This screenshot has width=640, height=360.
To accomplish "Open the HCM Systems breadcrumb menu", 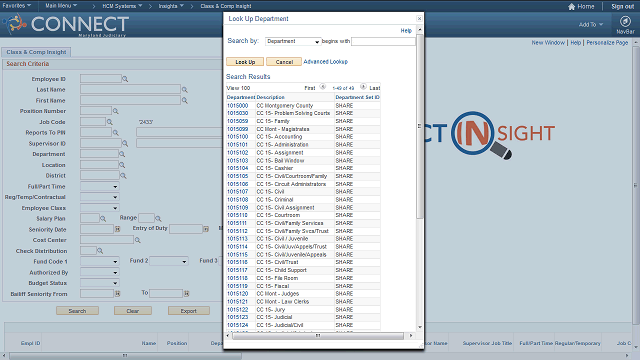I will 122,6.
